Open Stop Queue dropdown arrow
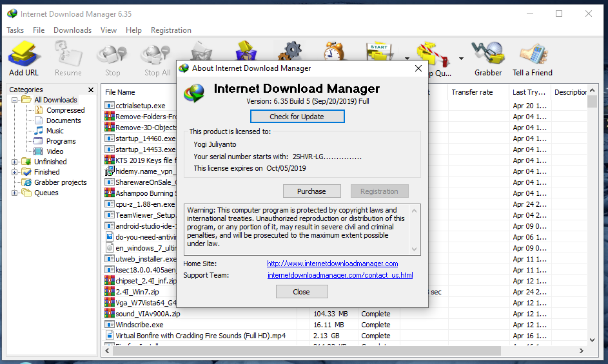Image resolution: width=608 pixels, height=364 pixels. (x=461, y=59)
